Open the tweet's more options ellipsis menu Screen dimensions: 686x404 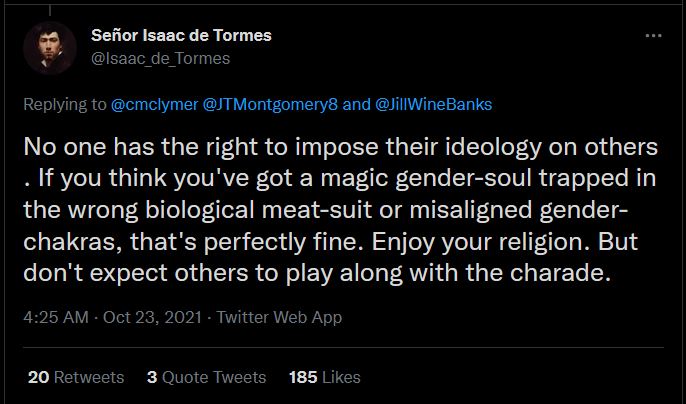click(x=654, y=35)
